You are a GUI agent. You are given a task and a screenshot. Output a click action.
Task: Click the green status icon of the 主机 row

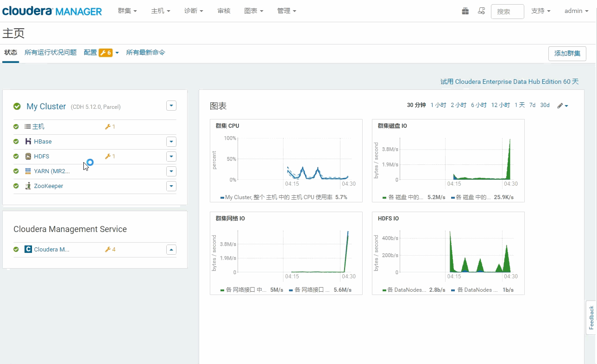[x=16, y=126]
